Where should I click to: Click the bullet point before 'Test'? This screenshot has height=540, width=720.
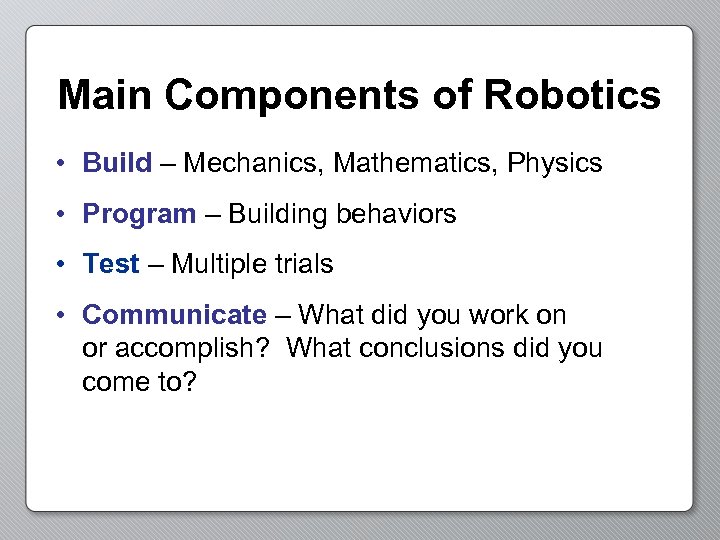(62, 265)
